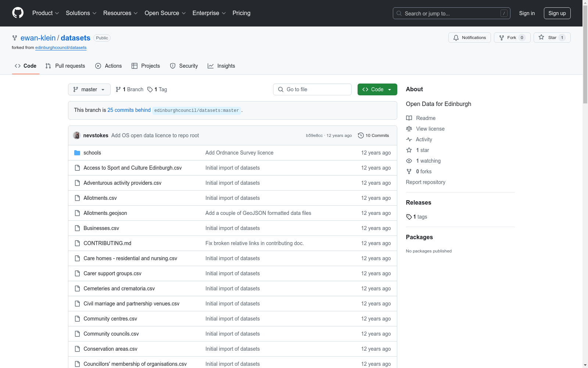Focus the Search or jump to field
Viewport: 588px width, 368px height.
tap(452, 13)
